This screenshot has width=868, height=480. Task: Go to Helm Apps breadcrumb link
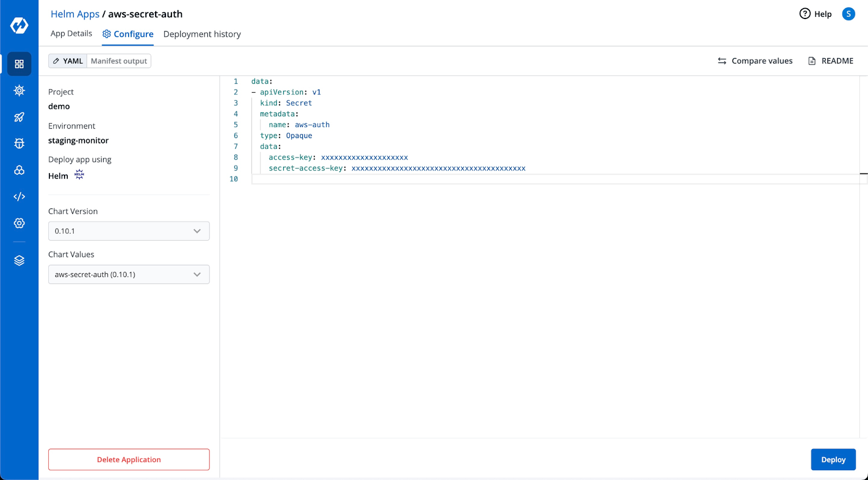pos(75,14)
